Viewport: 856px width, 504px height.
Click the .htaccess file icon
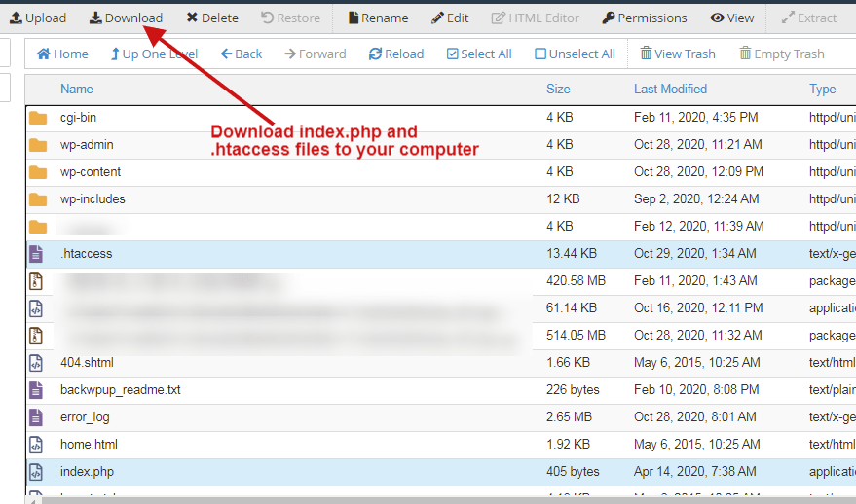[36, 254]
